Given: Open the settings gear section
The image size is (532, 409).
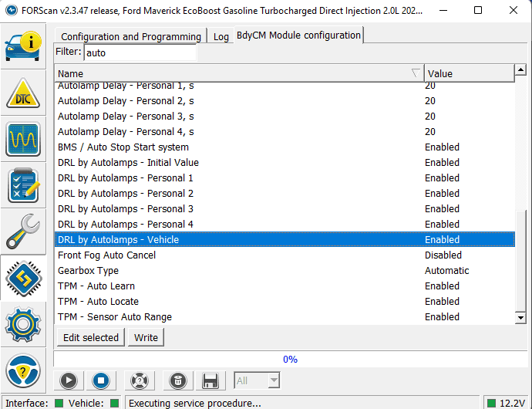Looking at the screenshot, I should pyautogui.click(x=23, y=324).
